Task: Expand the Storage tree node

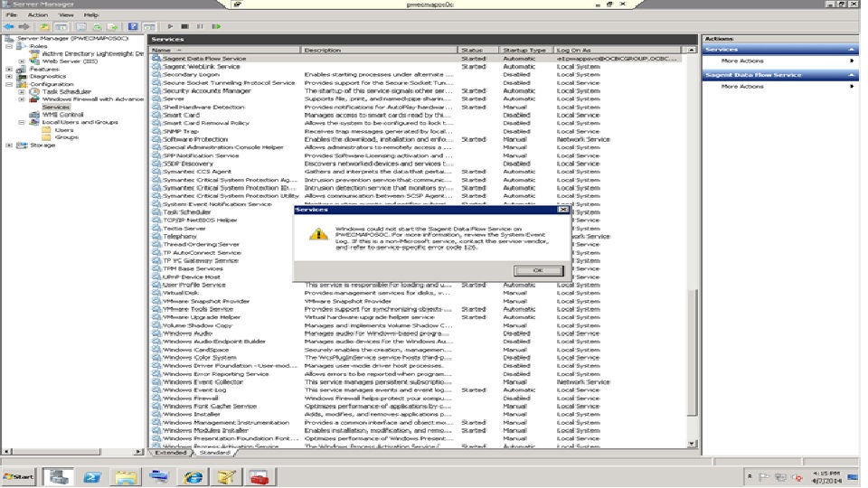Action: pyautogui.click(x=9, y=145)
